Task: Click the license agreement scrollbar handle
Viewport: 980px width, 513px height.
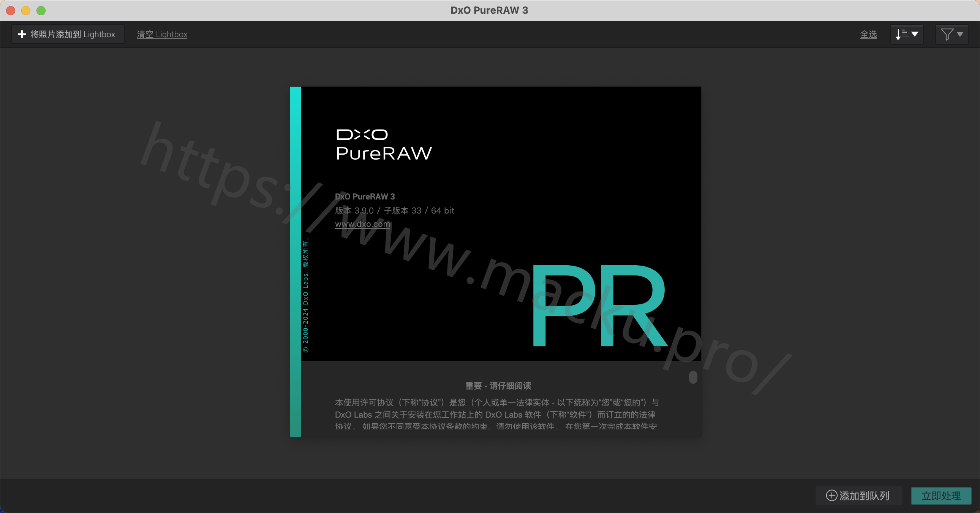Action: coord(693,377)
